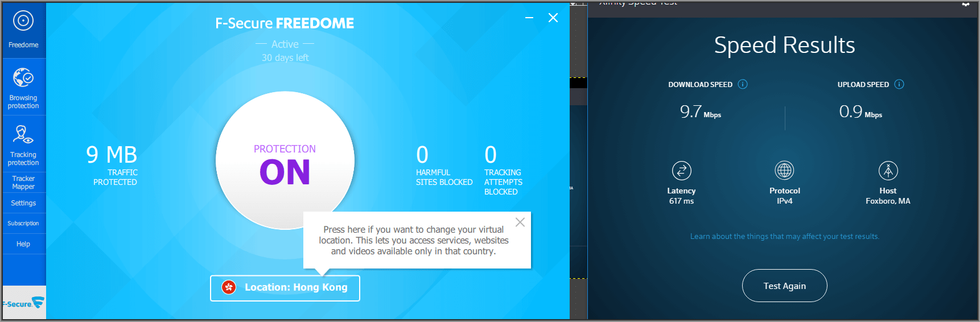
Task: Click the upload speed info icon
Action: tap(899, 84)
